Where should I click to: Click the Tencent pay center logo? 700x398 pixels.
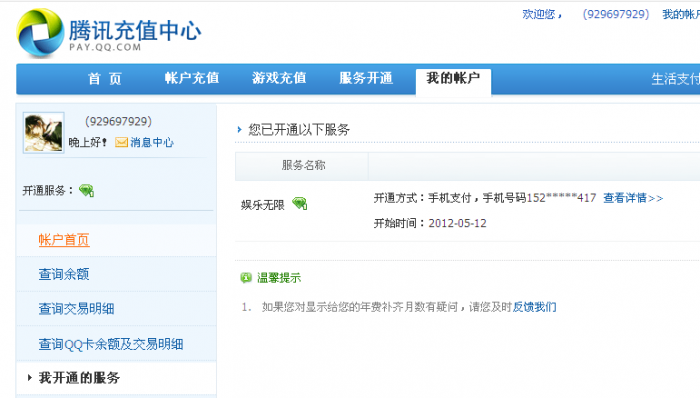pyautogui.click(x=109, y=33)
